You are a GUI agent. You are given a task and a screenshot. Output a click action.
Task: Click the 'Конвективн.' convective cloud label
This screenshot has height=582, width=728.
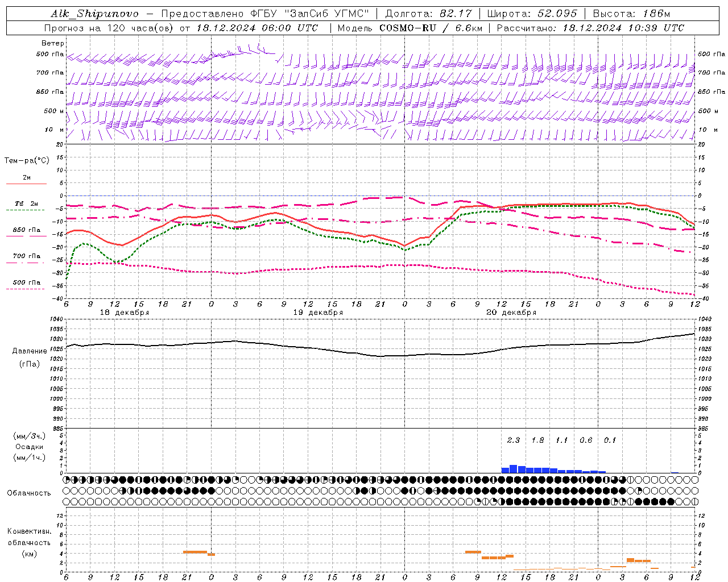pos(30,531)
